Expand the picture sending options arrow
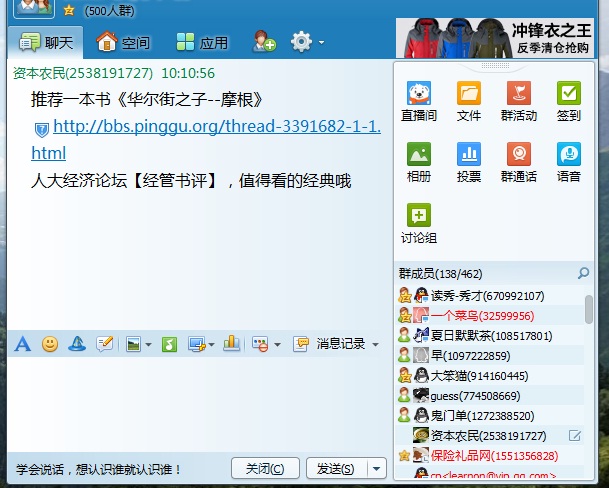Viewport: 609px width, 488px height. pyautogui.click(x=148, y=344)
